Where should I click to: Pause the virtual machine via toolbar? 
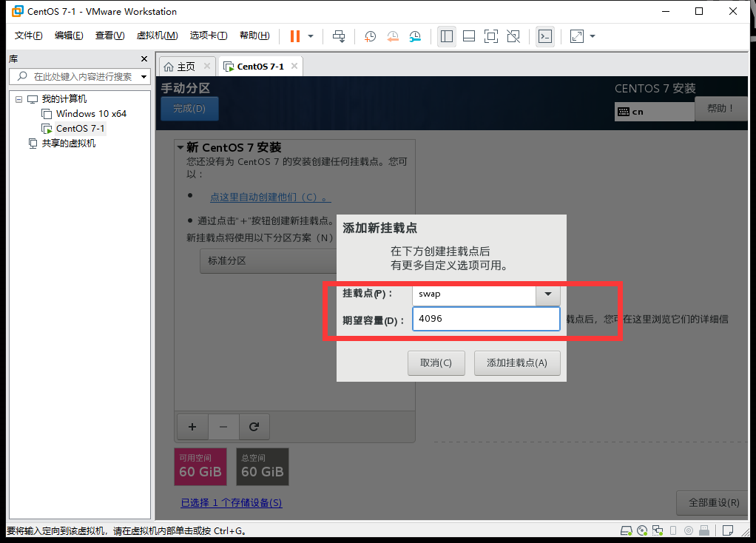295,36
